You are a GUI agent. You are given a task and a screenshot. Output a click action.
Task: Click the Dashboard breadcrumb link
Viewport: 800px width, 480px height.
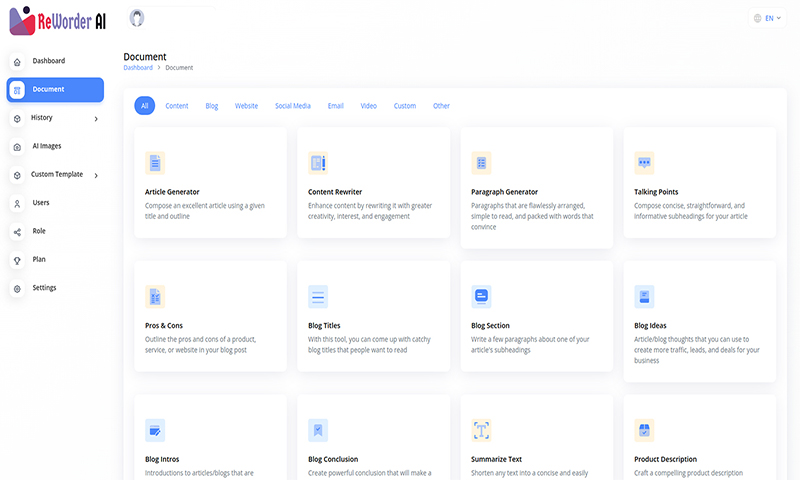[138, 68]
